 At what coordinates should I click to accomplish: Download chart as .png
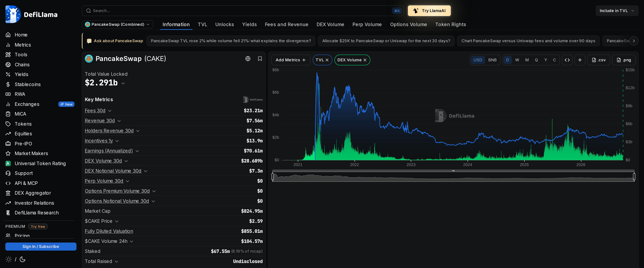click(x=624, y=60)
